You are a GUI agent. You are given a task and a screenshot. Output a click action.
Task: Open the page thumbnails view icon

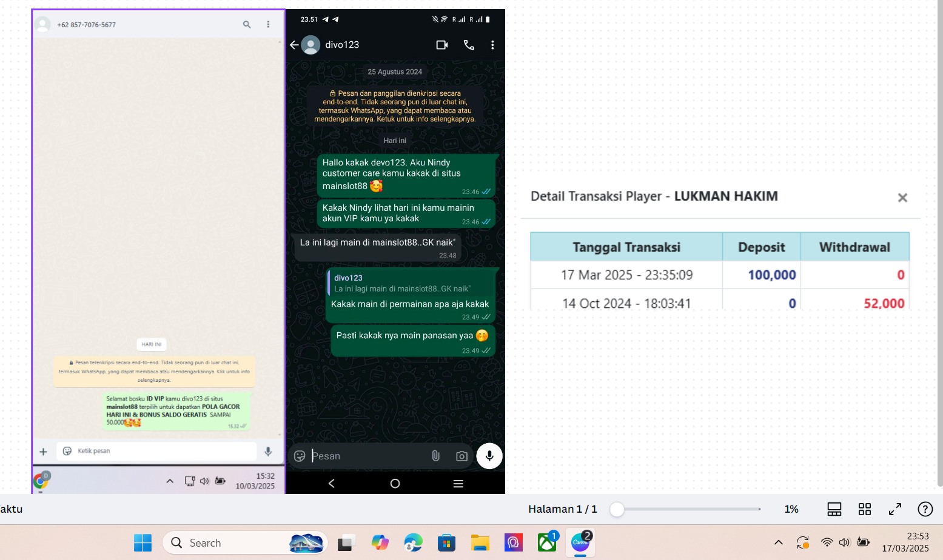tap(834, 509)
